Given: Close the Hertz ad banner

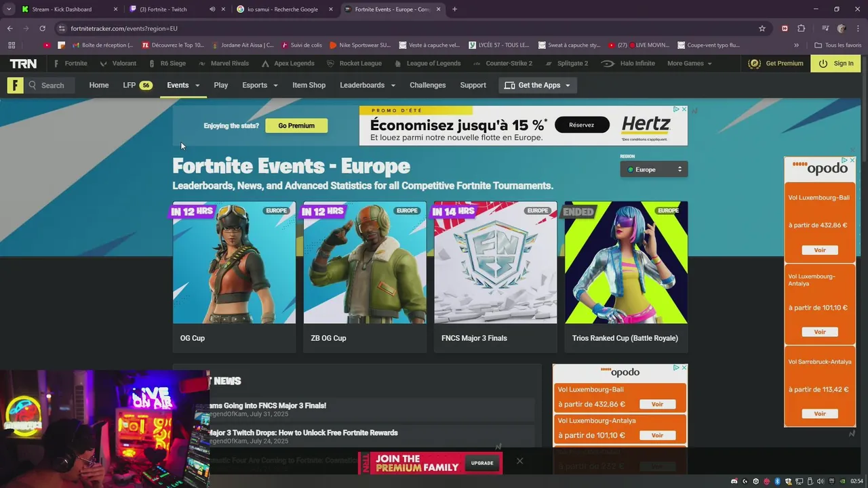Looking at the screenshot, I should tap(684, 109).
